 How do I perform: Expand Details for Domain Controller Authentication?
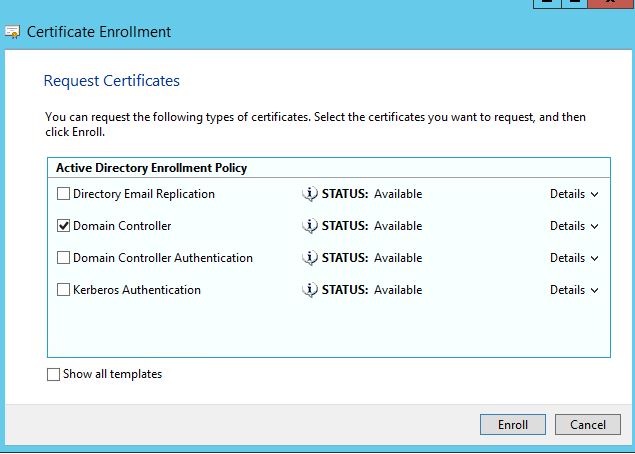click(x=574, y=258)
